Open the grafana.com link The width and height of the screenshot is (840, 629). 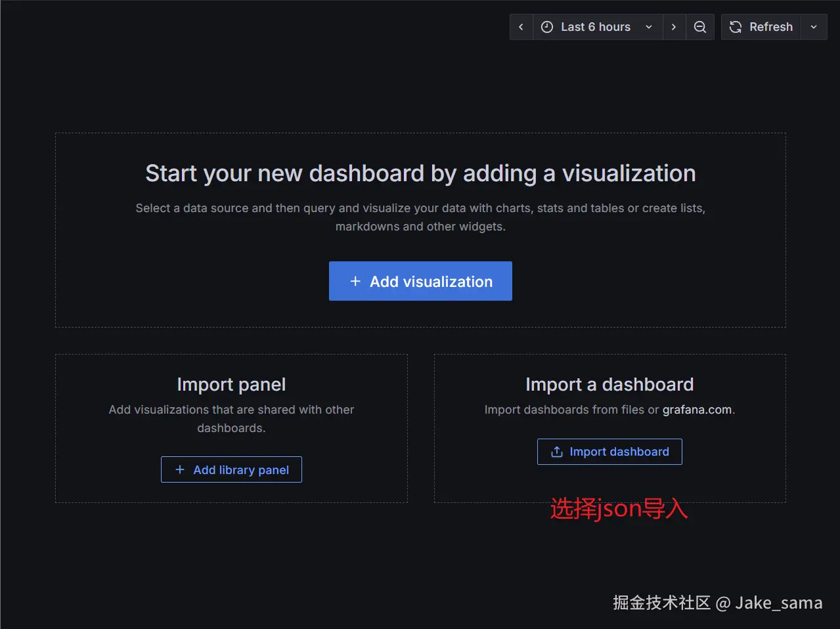coord(697,409)
